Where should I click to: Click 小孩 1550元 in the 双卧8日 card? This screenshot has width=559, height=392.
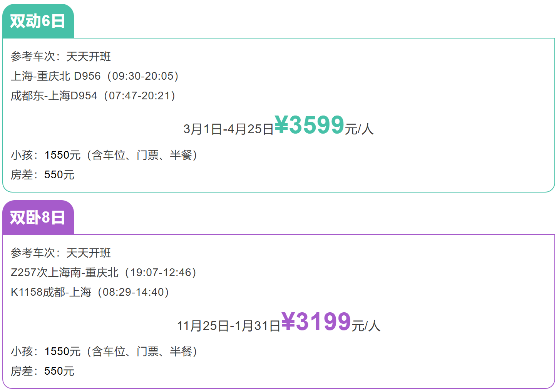(x=46, y=352)
